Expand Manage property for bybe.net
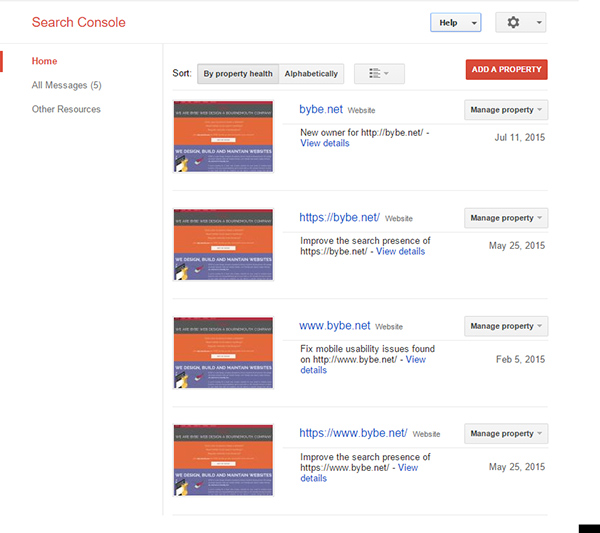Image resolution: width=600 pixels, height=533 pixels. [x=506, y=110]
